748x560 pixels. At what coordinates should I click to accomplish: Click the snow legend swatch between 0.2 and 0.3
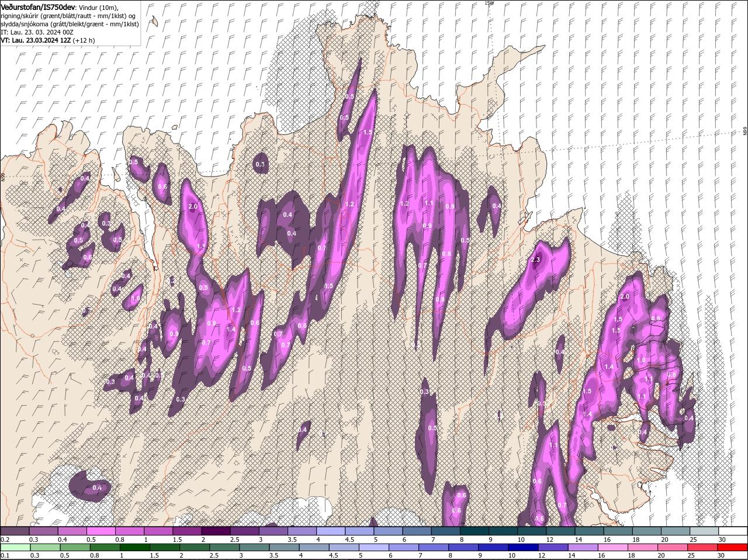pos(15,531)
